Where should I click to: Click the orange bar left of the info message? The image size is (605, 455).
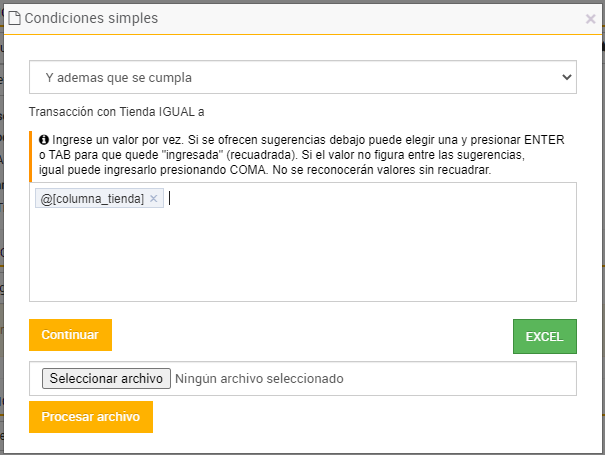31,155
